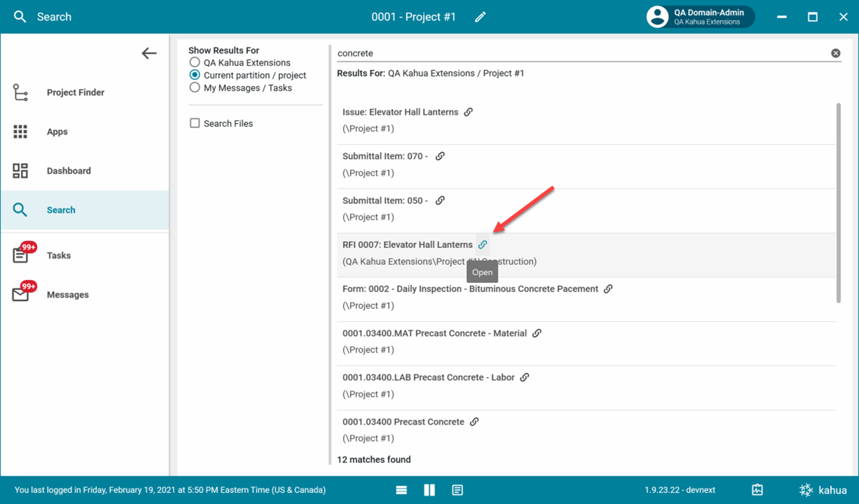Open the QA Domain-Admin user account menu
Image resolution: width=859 pixels, height=504 pixels.
pyautogui.click(x=700, y=17)
